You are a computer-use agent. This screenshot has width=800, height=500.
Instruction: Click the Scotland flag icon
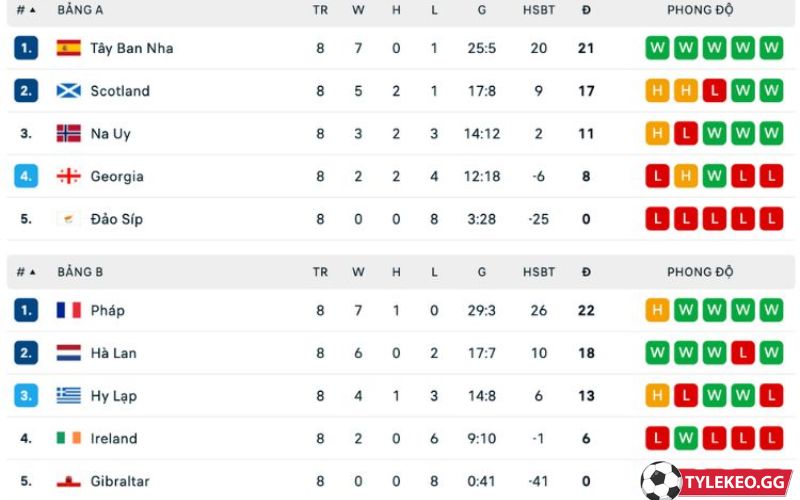point(68,91)
